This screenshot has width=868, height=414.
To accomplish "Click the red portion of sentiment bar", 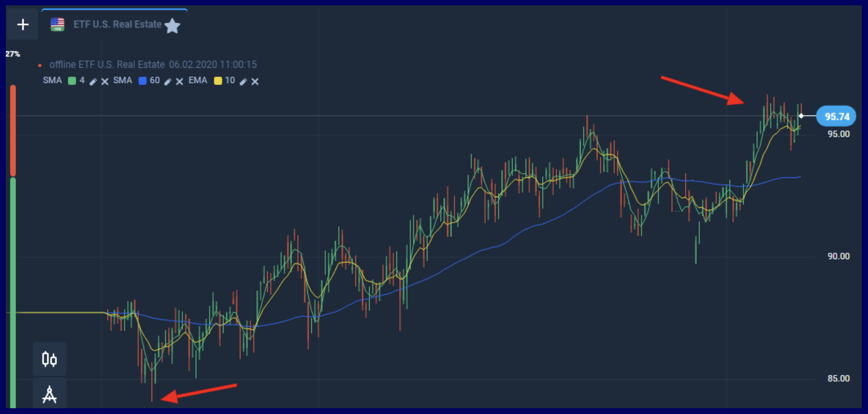I will 13,129.
